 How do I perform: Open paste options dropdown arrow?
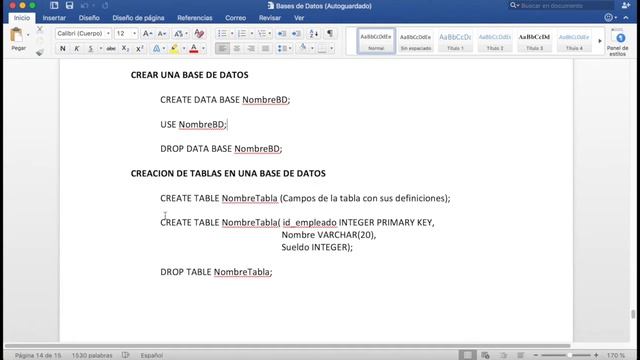point(28,35)
